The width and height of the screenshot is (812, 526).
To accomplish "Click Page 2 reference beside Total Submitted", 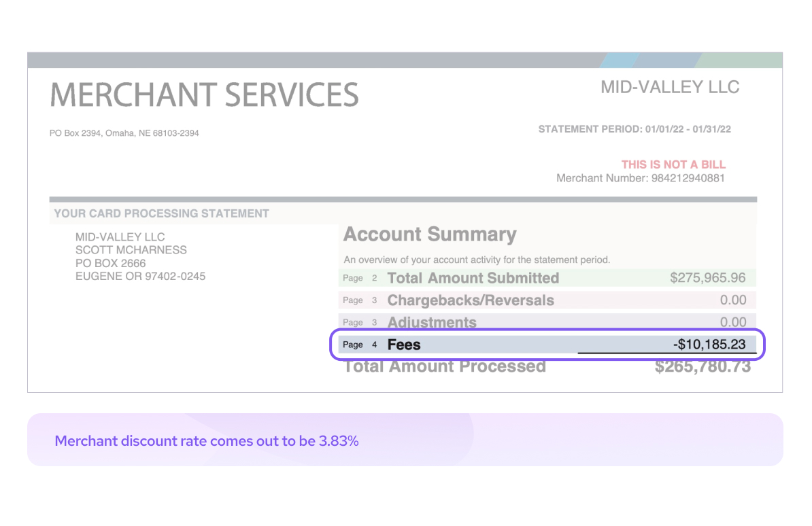I will (360, 278).
